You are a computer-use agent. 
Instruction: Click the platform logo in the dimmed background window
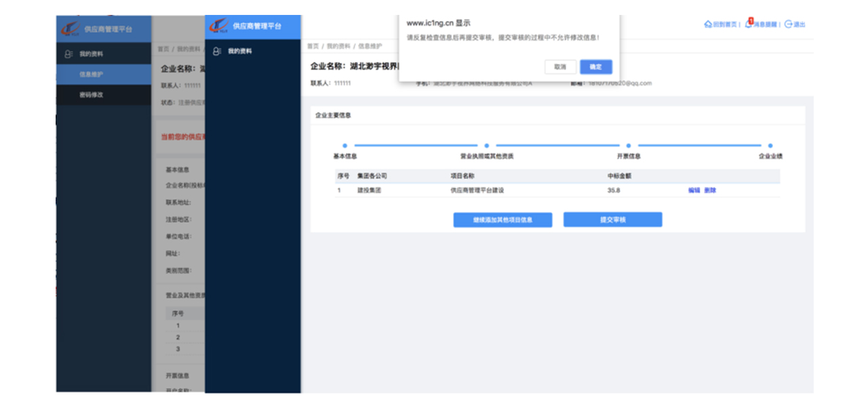pyautogui.click(x=71, y=29)
